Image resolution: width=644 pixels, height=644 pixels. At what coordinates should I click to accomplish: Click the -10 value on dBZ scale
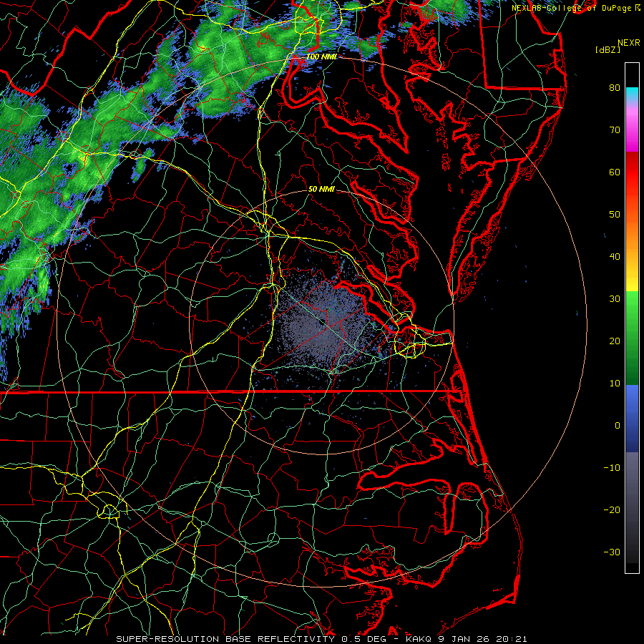point(612,468)
